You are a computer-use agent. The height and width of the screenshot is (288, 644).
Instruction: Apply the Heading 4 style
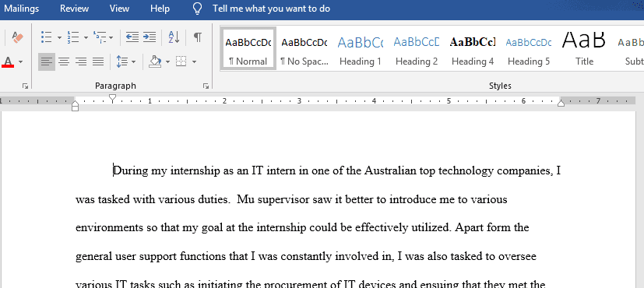pos(473,48)
